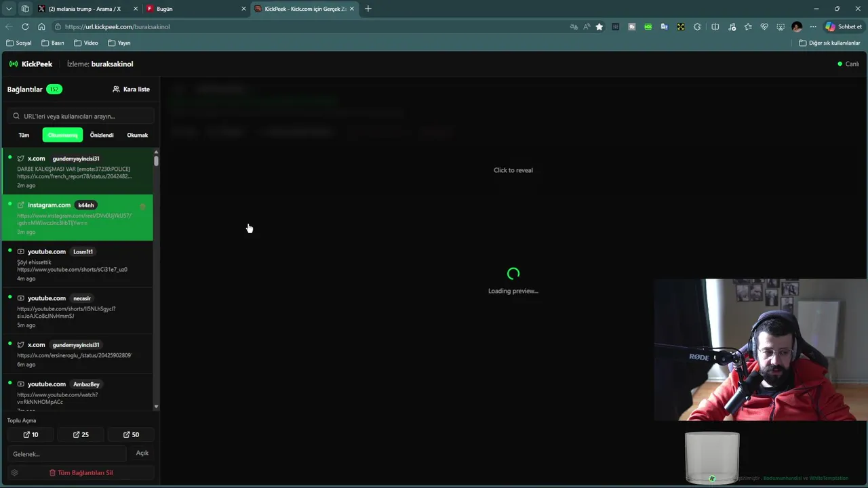Click the Canlı live status indicator
Image resolution: width=868 pixels, height=488 pixels.
coord(848,64)
